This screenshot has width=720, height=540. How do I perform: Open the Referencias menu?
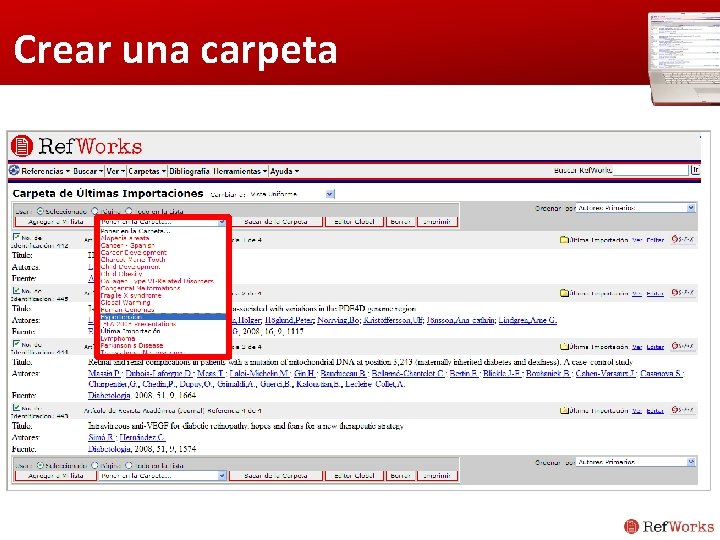(x=45, y=171)
